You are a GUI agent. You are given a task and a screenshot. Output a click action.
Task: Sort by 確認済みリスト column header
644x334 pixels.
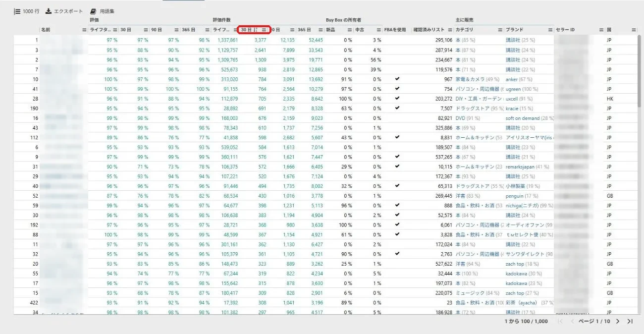click(x=429, y=30)
